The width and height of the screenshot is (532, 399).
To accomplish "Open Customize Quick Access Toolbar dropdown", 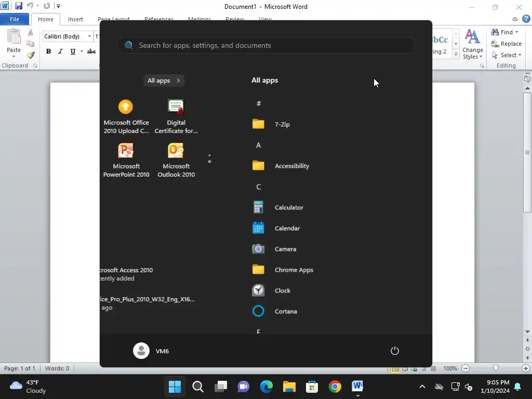I will 58,6.
